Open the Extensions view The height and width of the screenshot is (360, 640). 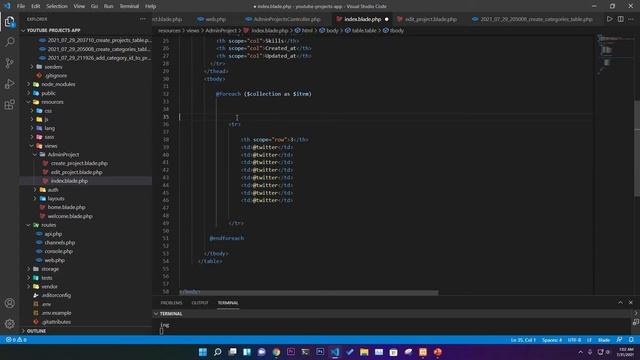click(x=9, y=104)
